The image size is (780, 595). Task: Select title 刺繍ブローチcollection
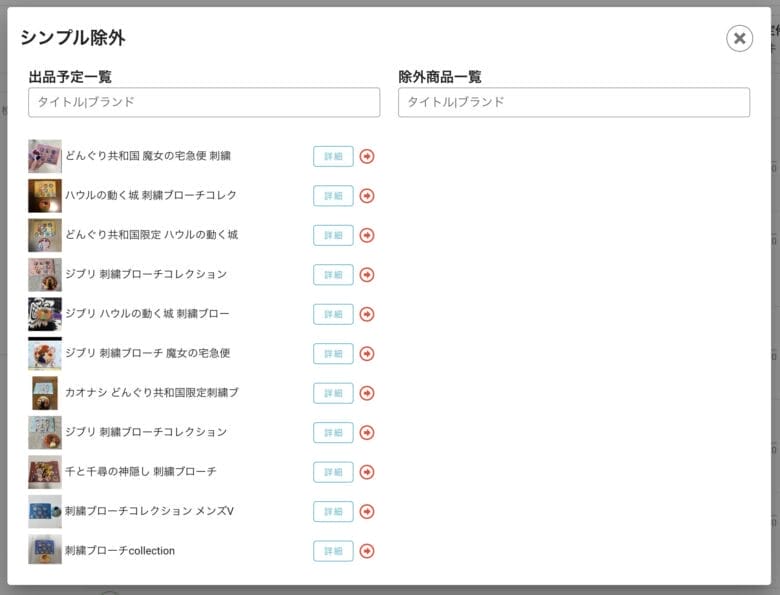pyautogui.click(x=120, y=550)
